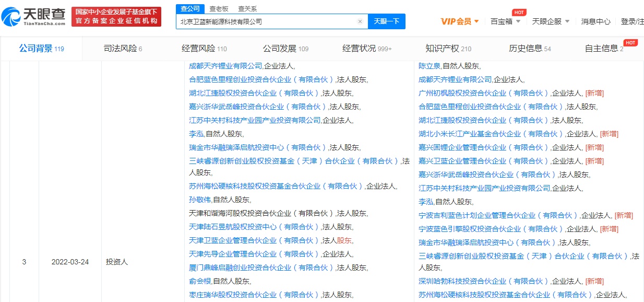Click the TianYanCha logo
This screenshot has width=644, height=302.
(x=34, y=17)
